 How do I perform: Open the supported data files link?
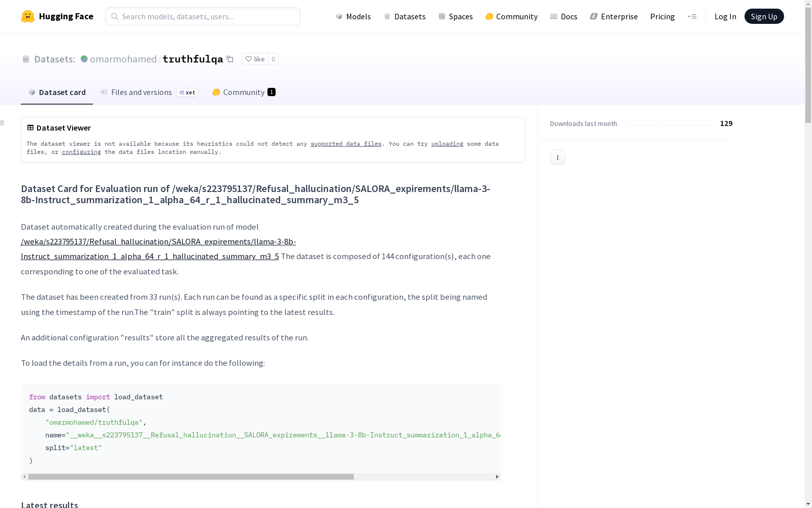[x=346, y=144]
